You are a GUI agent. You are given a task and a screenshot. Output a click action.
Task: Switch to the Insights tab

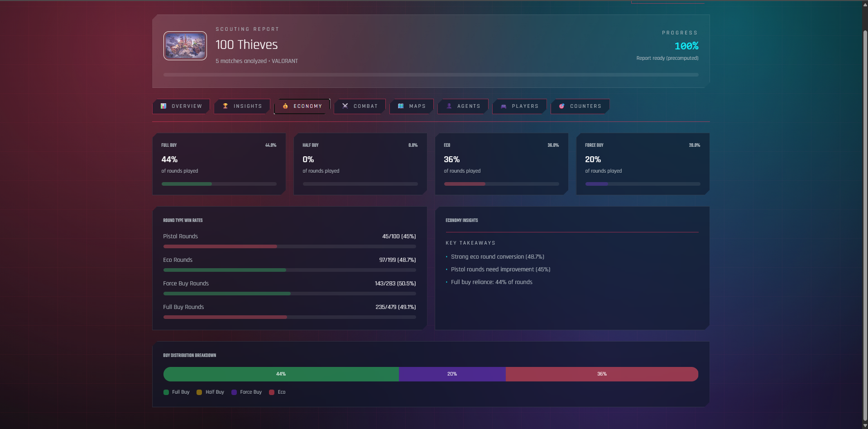click(x=242, y=106)
